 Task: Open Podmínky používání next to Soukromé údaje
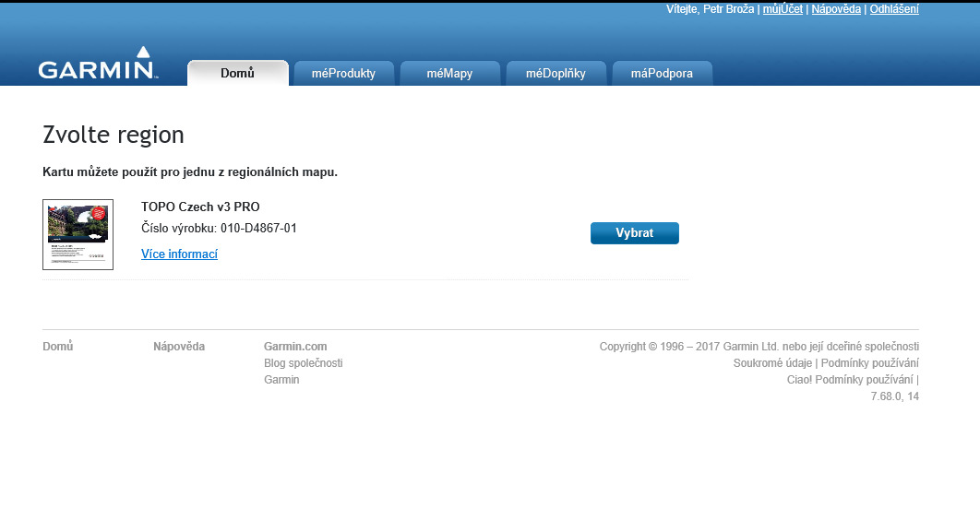870,362
